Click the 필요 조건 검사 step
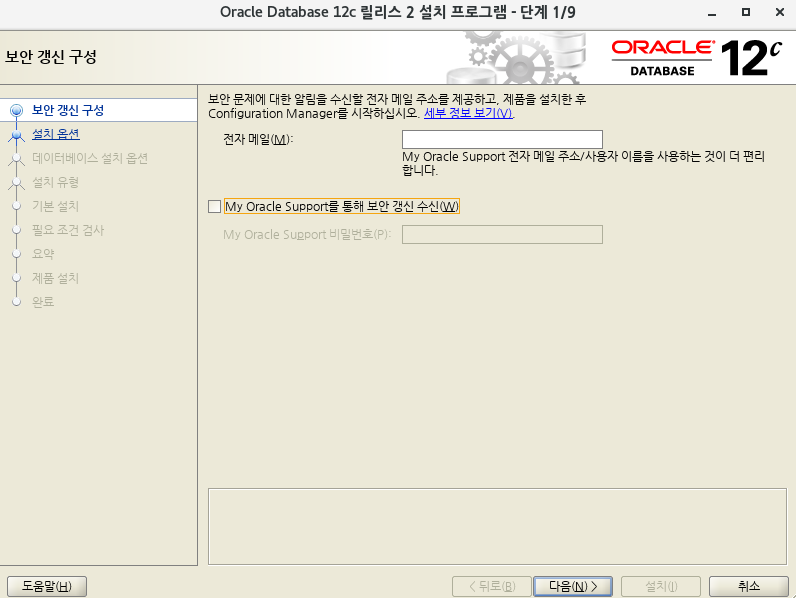 (x=68, y=230)
